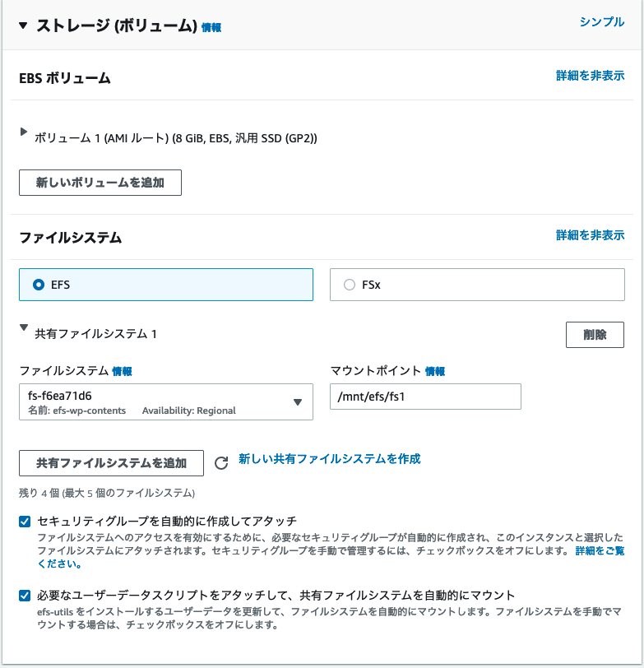Click 詳細を非表示 for ファイルシステム section
Screen dimensions: 644x668
[x=590, y=235]
